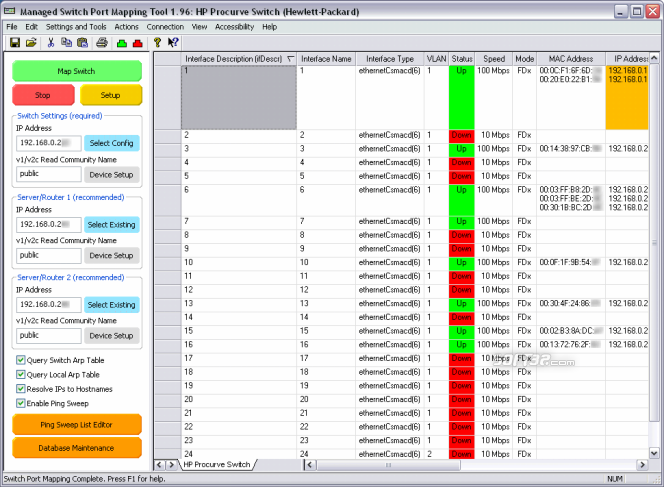
Task: Click the vertical scrollbar up arrow
Action: [654, 58]
